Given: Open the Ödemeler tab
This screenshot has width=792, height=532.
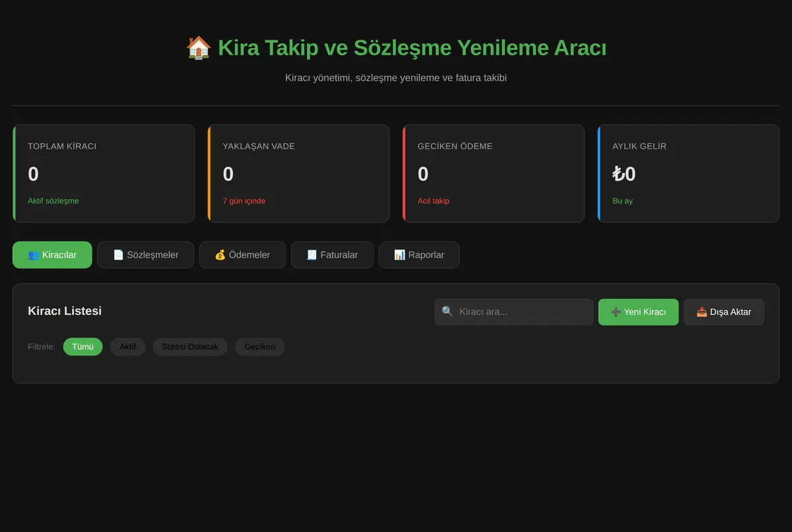Looking at the screenshot, I should 243,255.
